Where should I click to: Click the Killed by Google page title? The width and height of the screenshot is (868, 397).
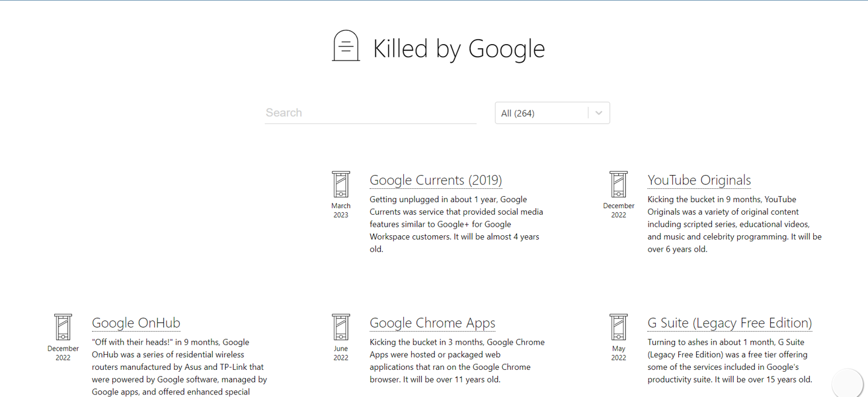click(x=458, y=49)
